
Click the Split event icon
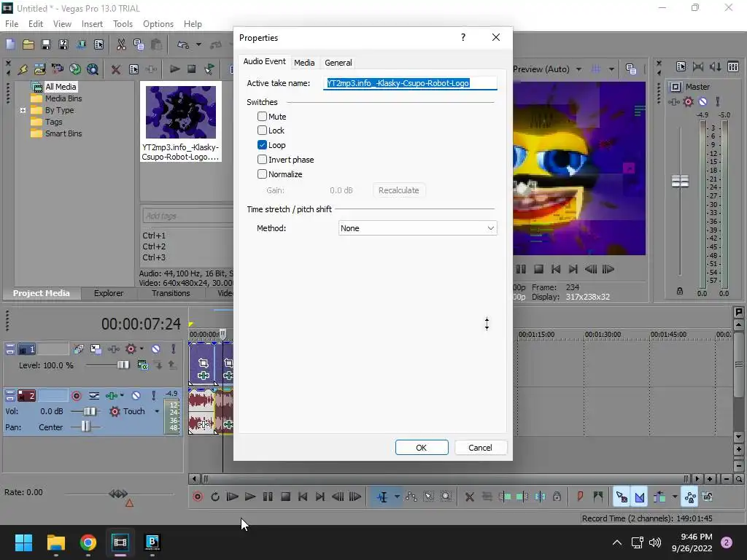pyautogui.click(x=540, y=497)
